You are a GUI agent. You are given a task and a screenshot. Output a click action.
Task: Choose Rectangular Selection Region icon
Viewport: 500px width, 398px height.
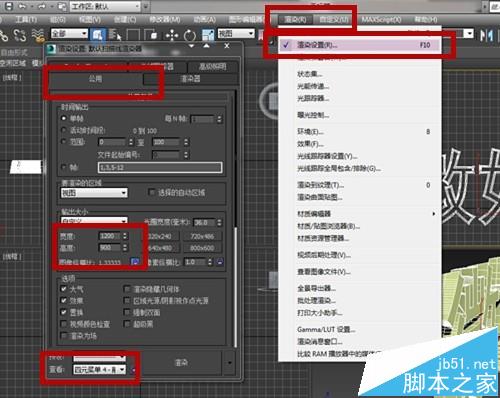(134, 35)
